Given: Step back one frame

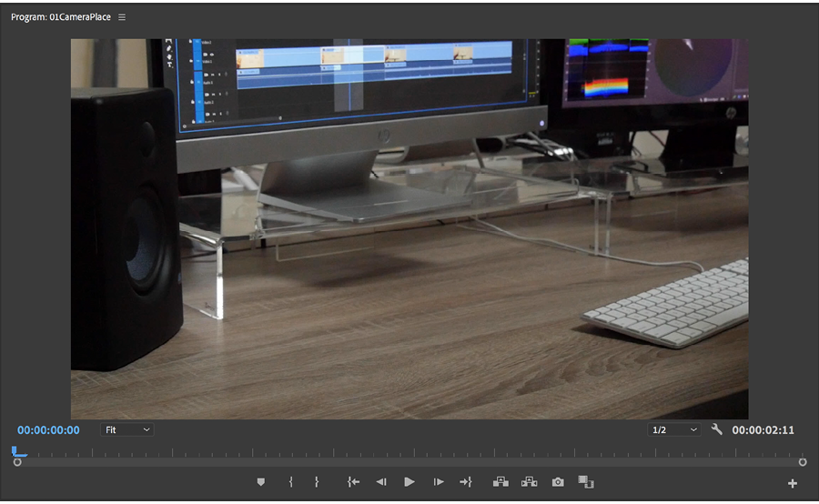Looking at the screenshot, I should pyautogui.click(x=381, y=482).
